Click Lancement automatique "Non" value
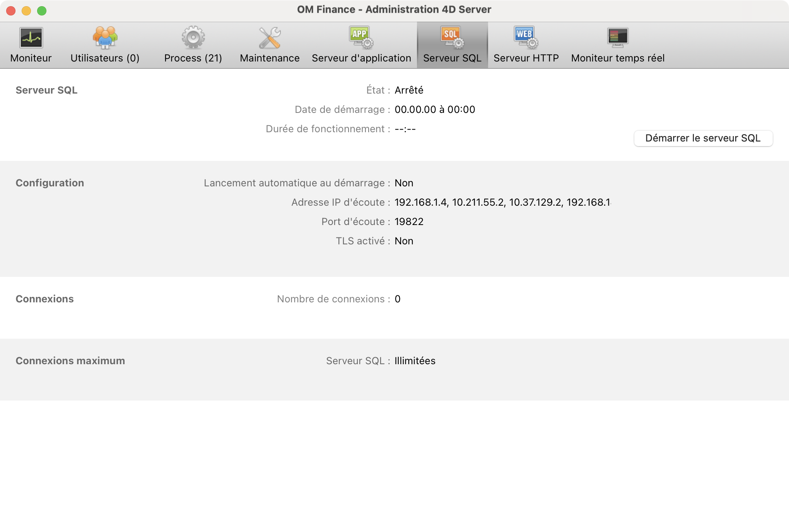Image resolution: width=789 pixels, height=532 pixels. [404, 183]
